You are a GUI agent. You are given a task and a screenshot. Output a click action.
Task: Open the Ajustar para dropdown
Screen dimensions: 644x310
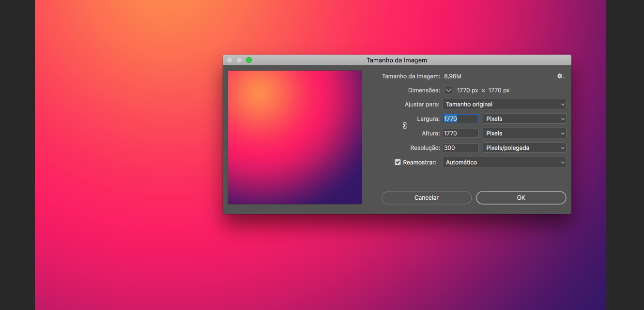pyautogui.click(x=504, y=104)
